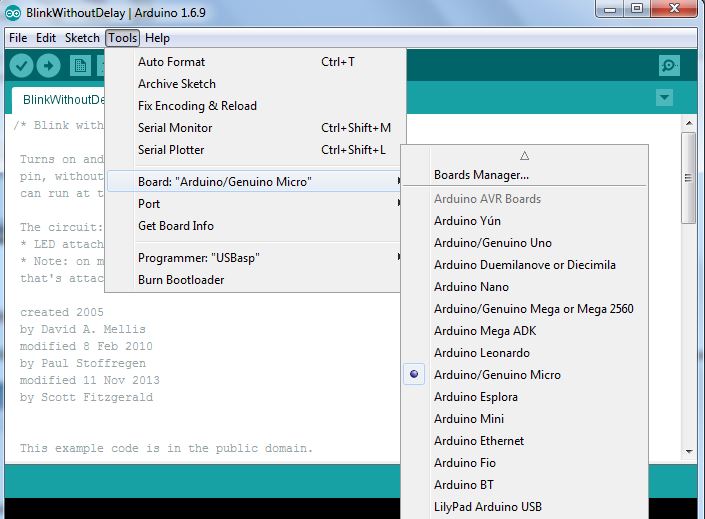This screenshot has width=705, height=519.
Task: Open the File menu
Action: [x=18, y=38]
